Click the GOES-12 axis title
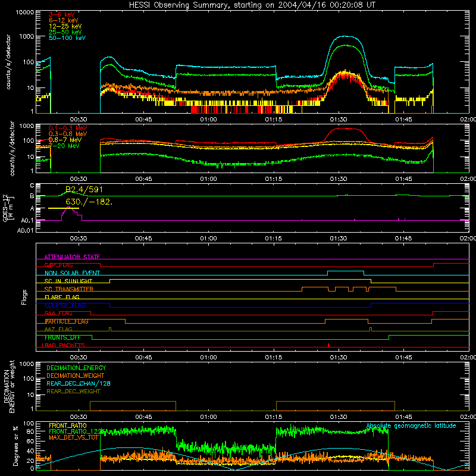The height and width of the screenshot is (476, 476). click(8, 208)
